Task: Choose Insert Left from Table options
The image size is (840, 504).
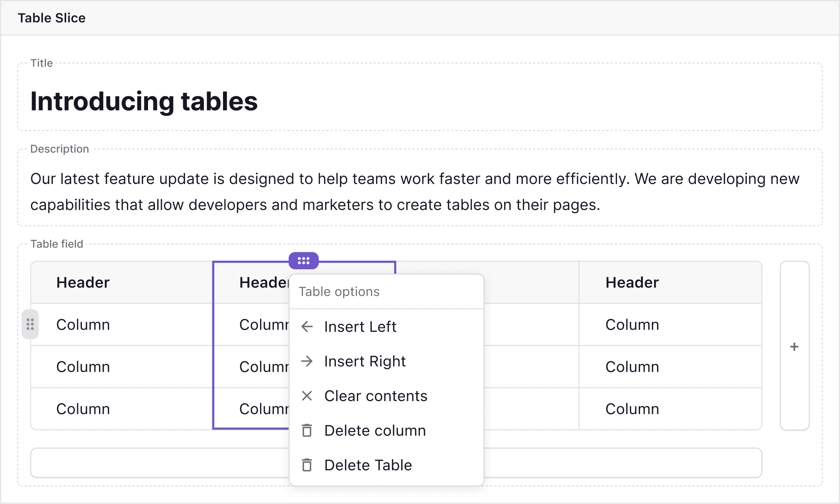Action: [x=360, y=327]
